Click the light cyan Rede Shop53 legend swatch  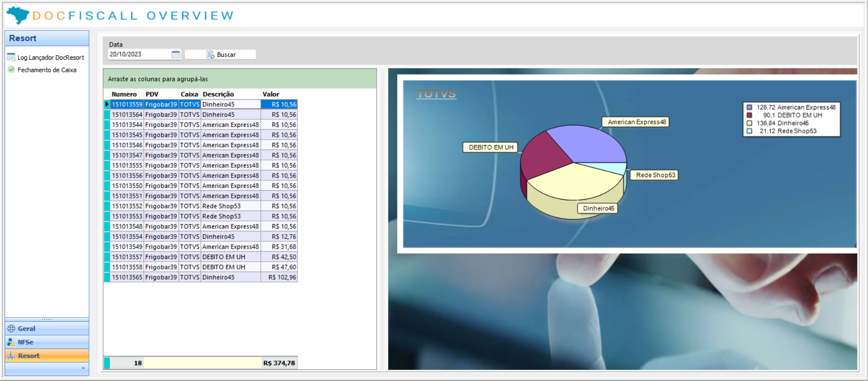749,131
